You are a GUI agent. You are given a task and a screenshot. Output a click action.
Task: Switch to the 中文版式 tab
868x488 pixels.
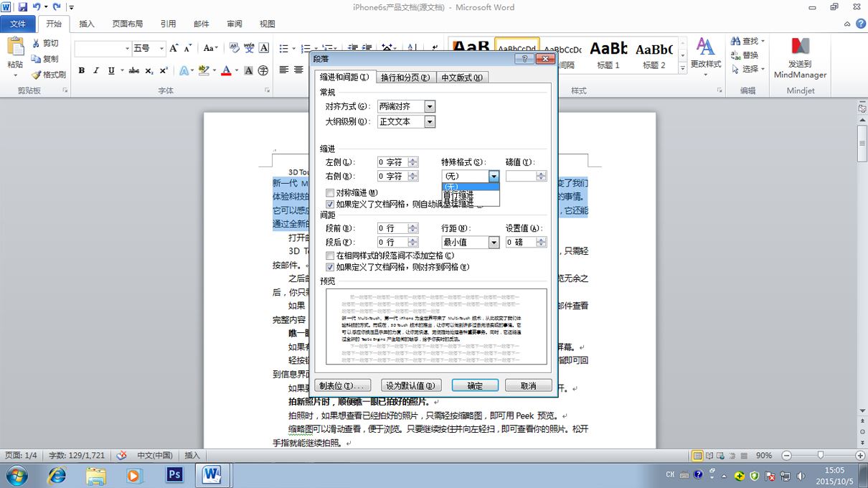(462, 78)
